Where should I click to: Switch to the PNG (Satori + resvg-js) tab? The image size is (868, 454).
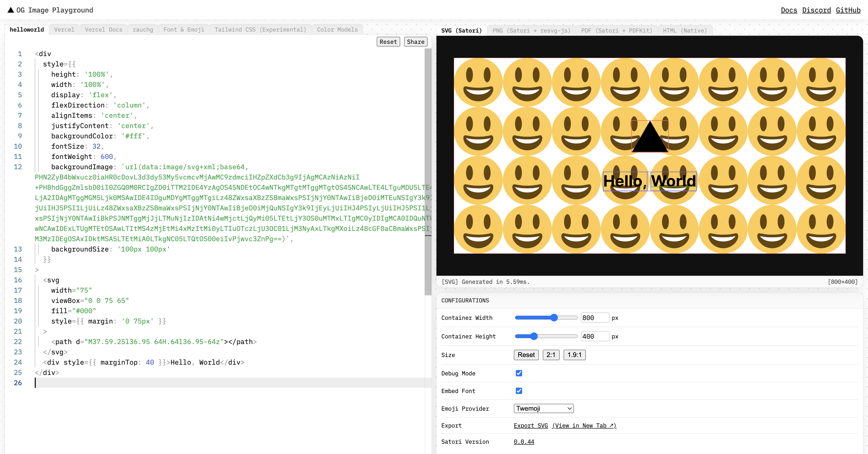coord(531,30)
